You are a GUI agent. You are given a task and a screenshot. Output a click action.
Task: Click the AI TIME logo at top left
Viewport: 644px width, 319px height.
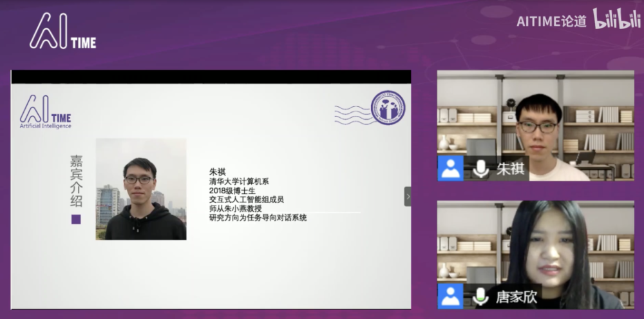pyautogui.click(x=63, y=31)
